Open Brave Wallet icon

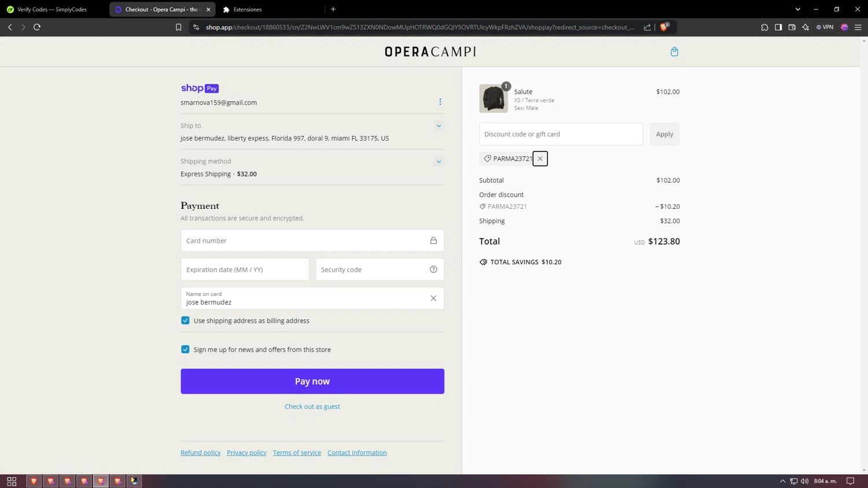pos(792,27)
